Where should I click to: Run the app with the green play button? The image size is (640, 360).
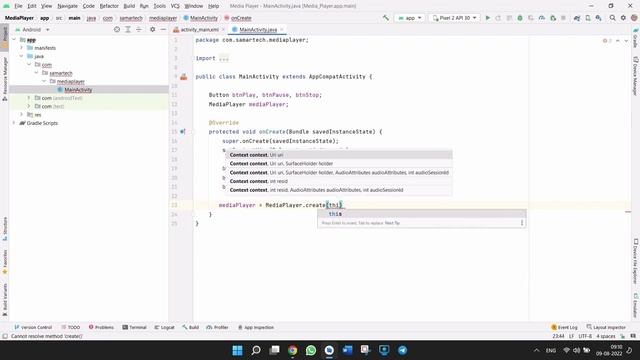click(487, 18)
